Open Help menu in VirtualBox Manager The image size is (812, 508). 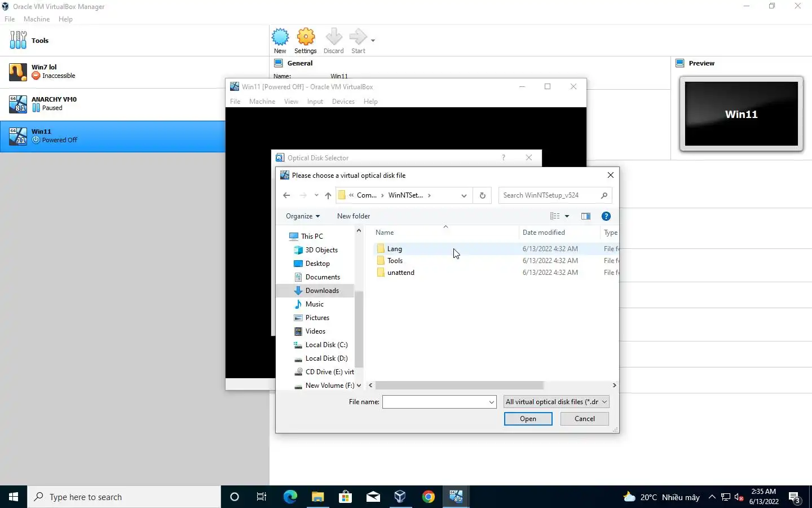65,19
